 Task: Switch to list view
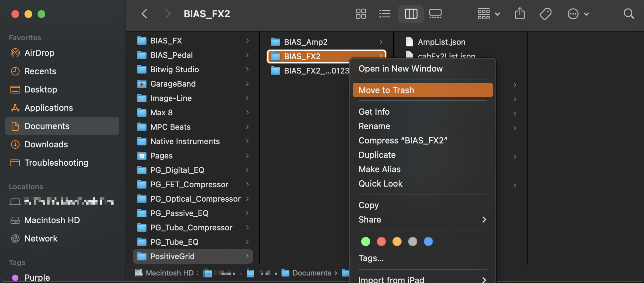(x=385, y=14)
